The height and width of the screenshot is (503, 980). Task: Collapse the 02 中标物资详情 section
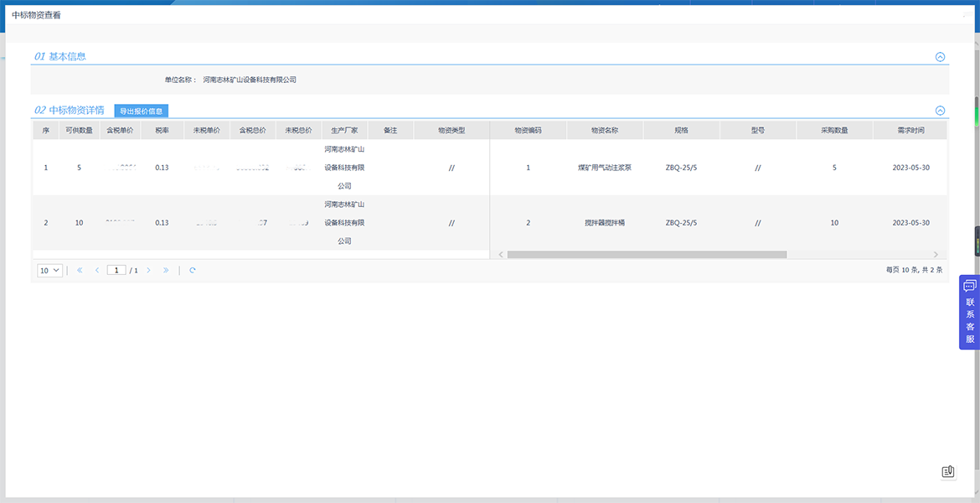click(940, 111)
